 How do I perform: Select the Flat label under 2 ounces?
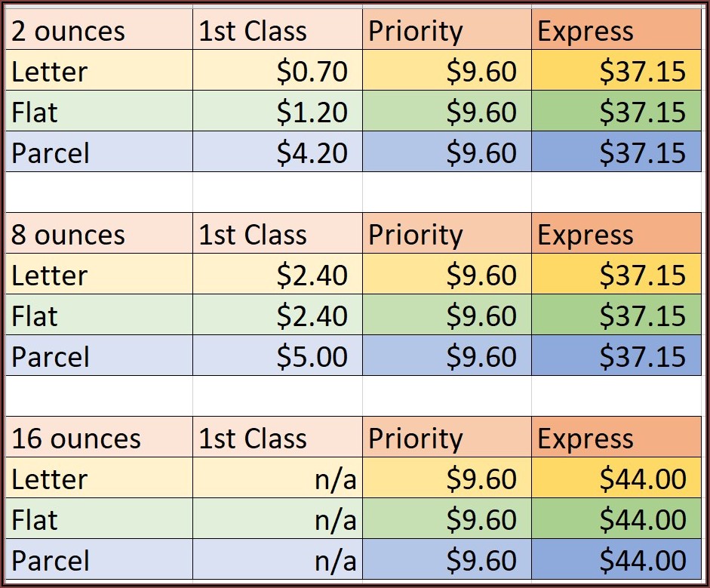tap(35, 112)
